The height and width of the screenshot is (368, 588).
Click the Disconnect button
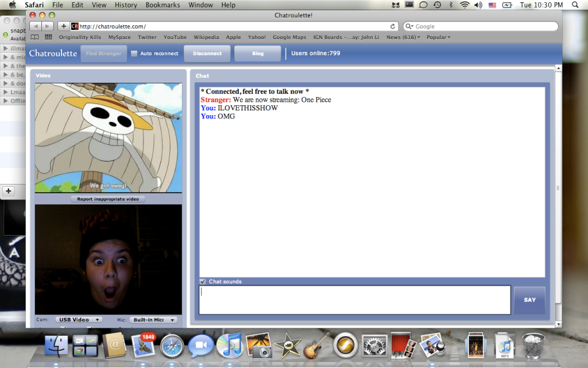[x=207, y=53]
